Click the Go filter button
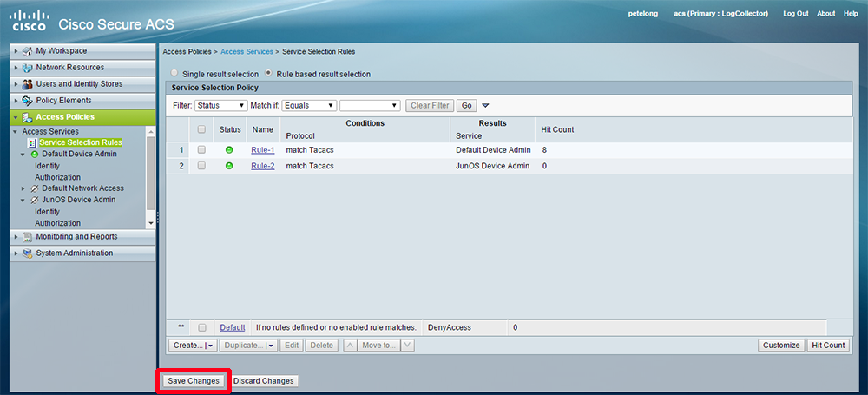 (x=467, y=105)
